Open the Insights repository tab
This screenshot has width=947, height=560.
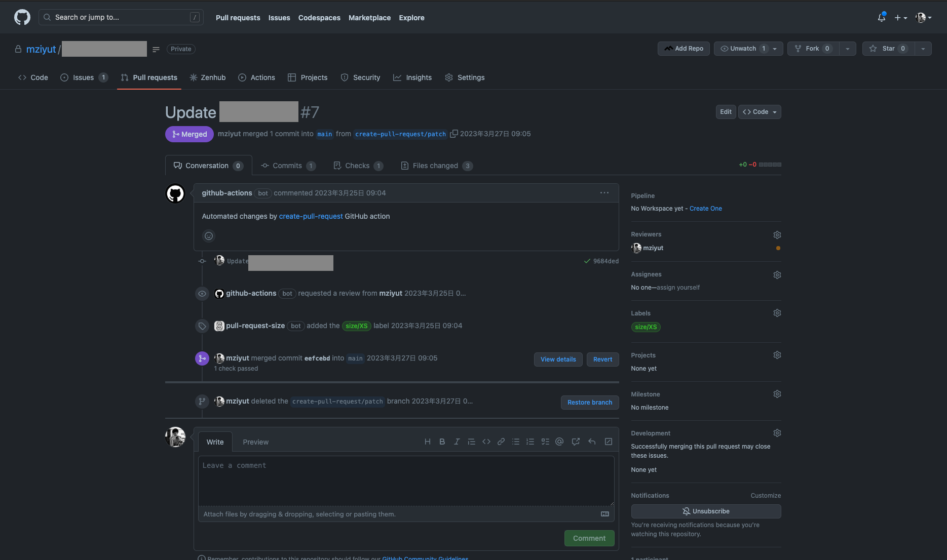412,77
